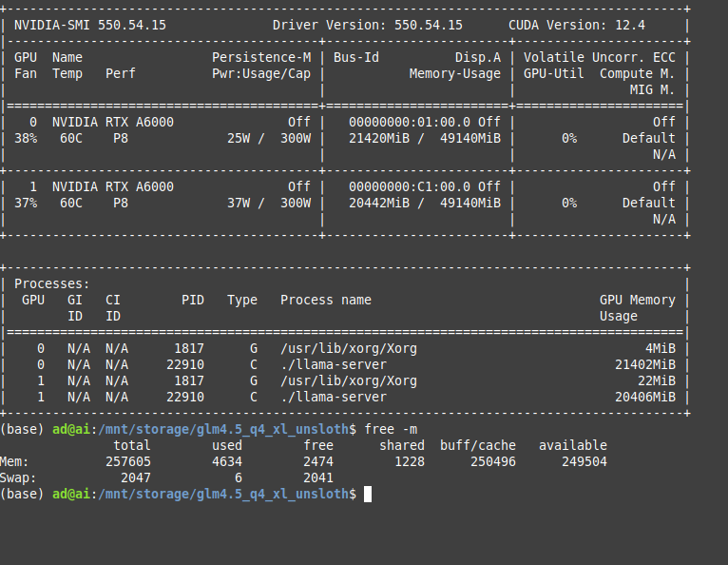Click GPU 1 bus id 00000000:C1:00.0
This screenshot has width=728, height=565.
(410, 186)
